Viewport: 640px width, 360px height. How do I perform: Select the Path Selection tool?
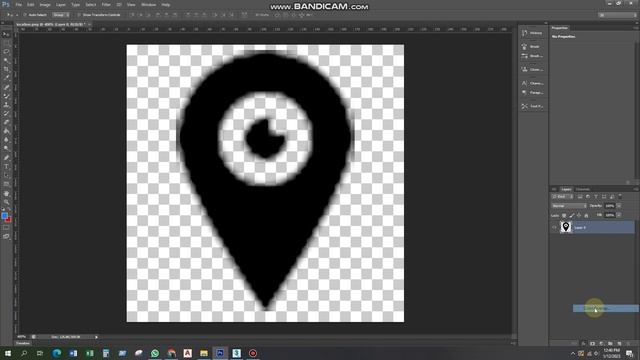point(6,176)
